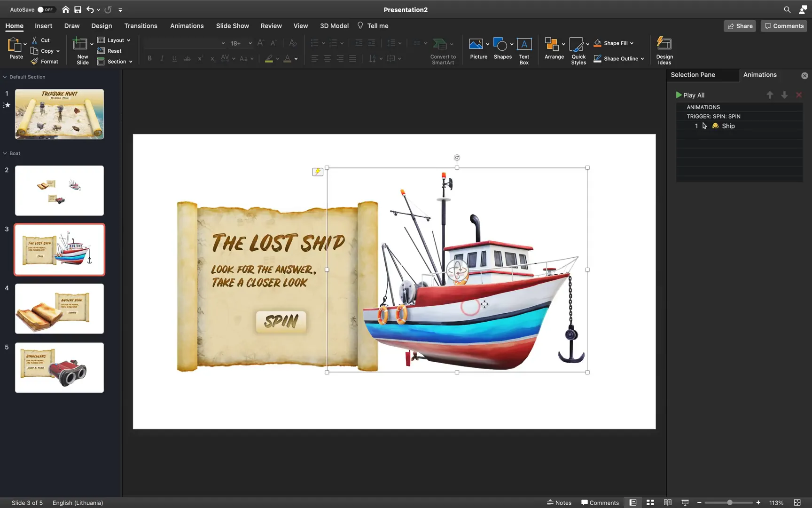Open the search magnifier icon
812x508 pixels.
point(787,9)
